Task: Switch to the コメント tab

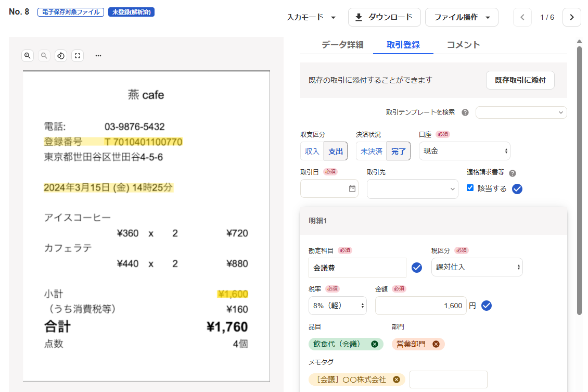Action: tap(463, 45)
